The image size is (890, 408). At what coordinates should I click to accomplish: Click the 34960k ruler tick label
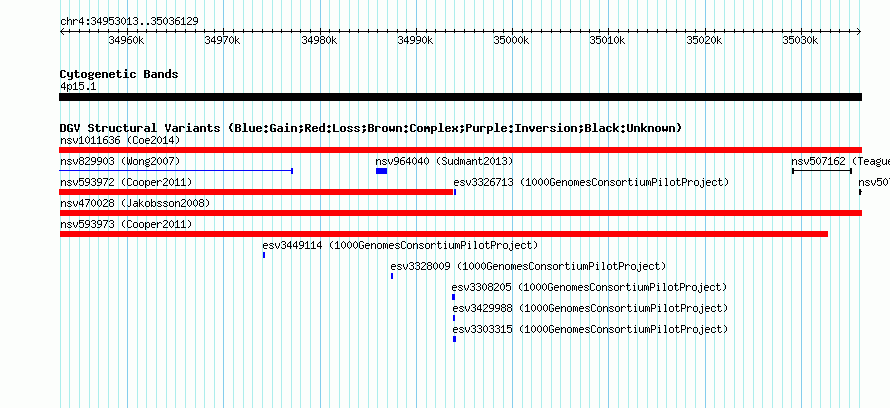click(x=127, y=40)
